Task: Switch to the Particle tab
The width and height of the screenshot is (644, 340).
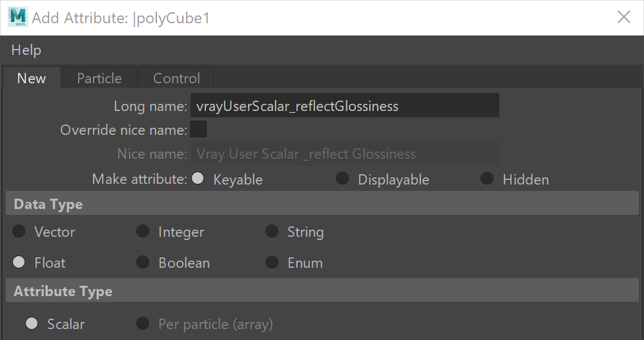Action: click(99, 78)
